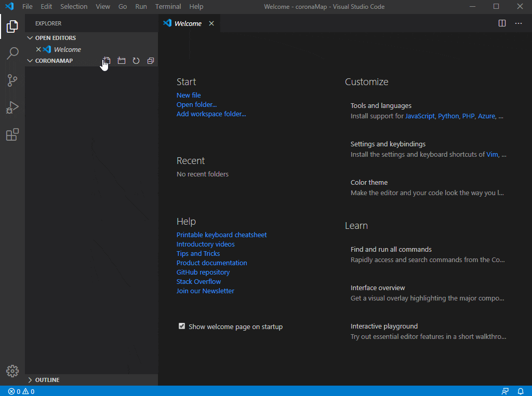The width and height of the screenshot is (532, 396).
Task: Click the feedback icon in status bar
Action: click(x=505, y=391)
